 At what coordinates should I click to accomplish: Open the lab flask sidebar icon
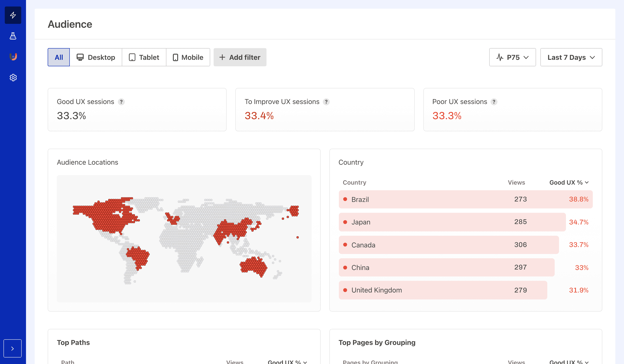(13, 36)
